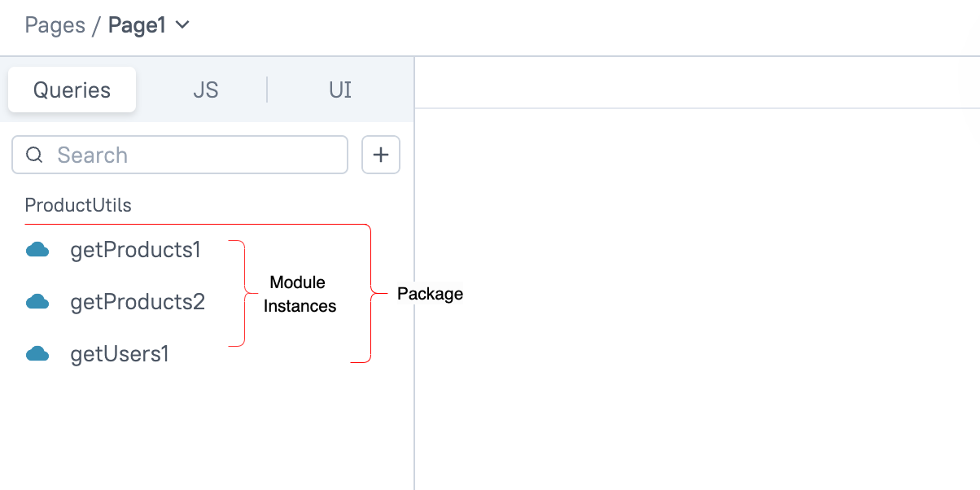This screenshot has width=980, height=490.
Task: Select the getProducts2 module instance
Action: coord(138,302)
